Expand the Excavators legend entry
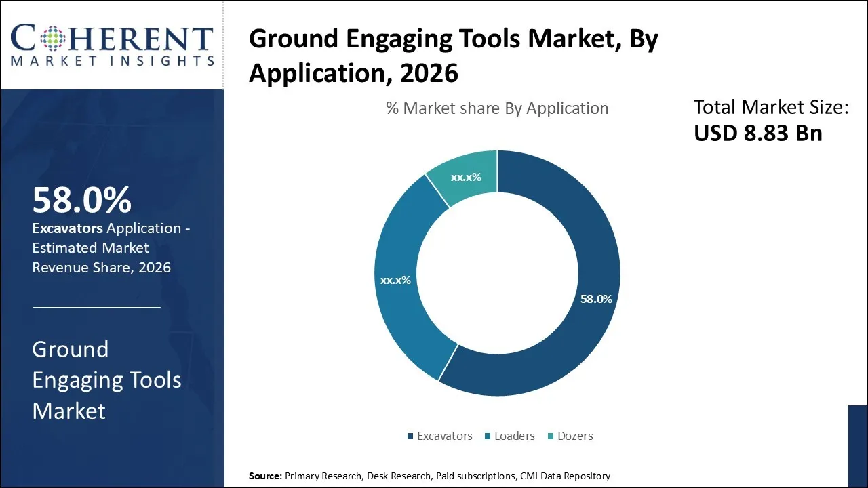 coord(440,436)
